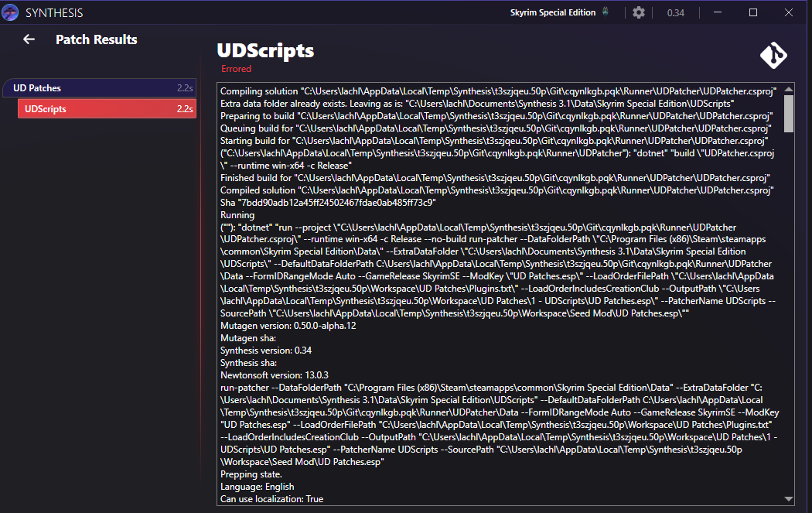Click the 'Extra data folder already exists' line
Viewport: 812px width, 513px height.
point(477,104)
